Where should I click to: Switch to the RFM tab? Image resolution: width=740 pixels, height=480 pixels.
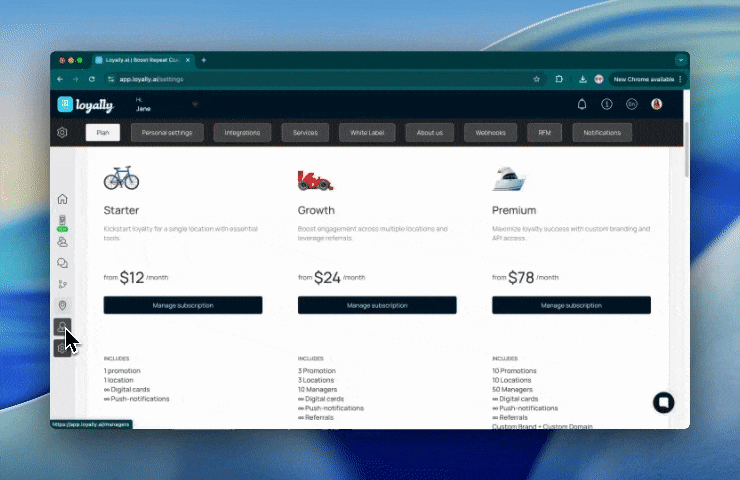tap(545, 133)
